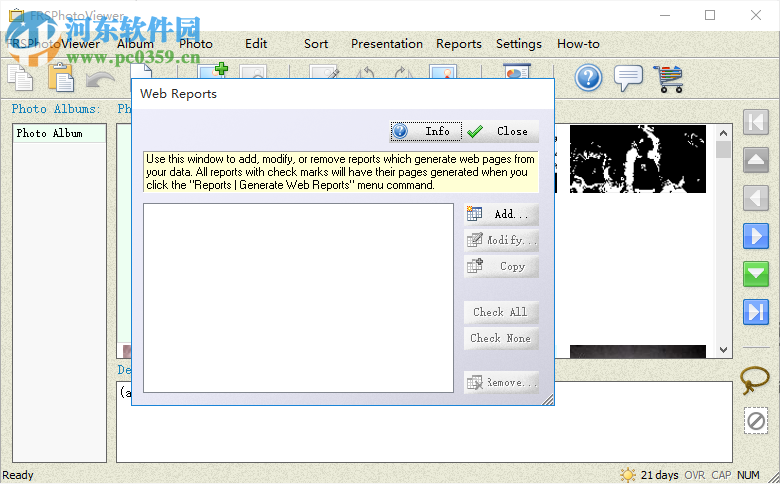780x484 pixels.
Task: Click scrollbar down arrow in photo panel
Action: click(723, 350)
